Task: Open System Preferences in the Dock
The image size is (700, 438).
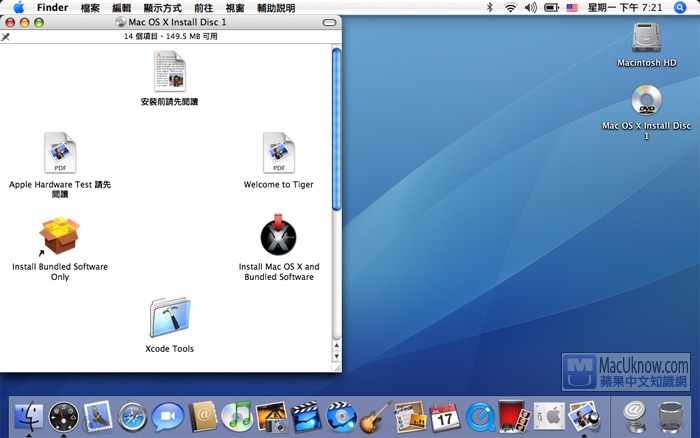Action: [549, 417]
